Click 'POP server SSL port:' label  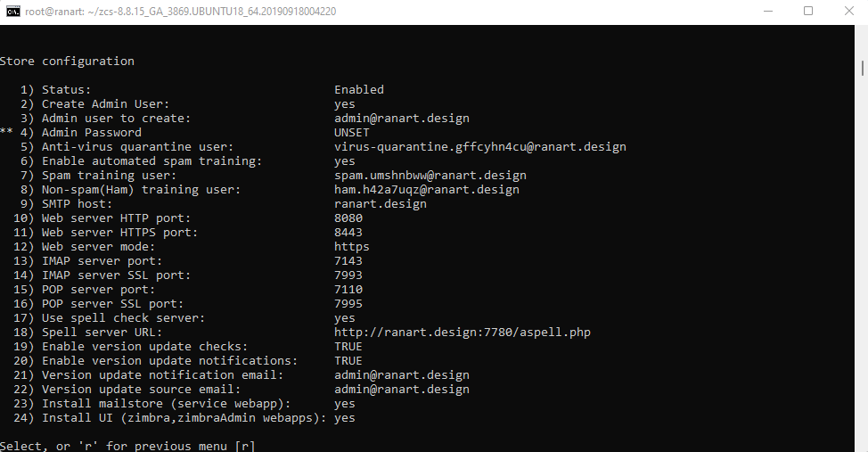pyautogui.click(x=112, y=304)
